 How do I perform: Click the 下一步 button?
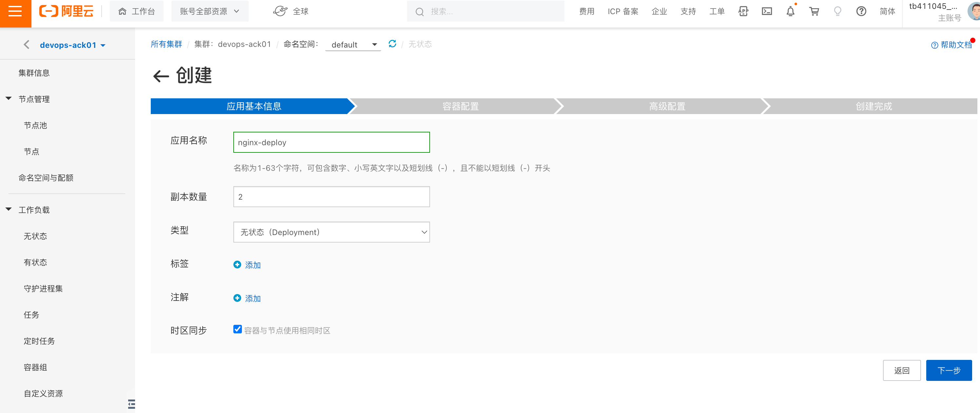(949, 370)
